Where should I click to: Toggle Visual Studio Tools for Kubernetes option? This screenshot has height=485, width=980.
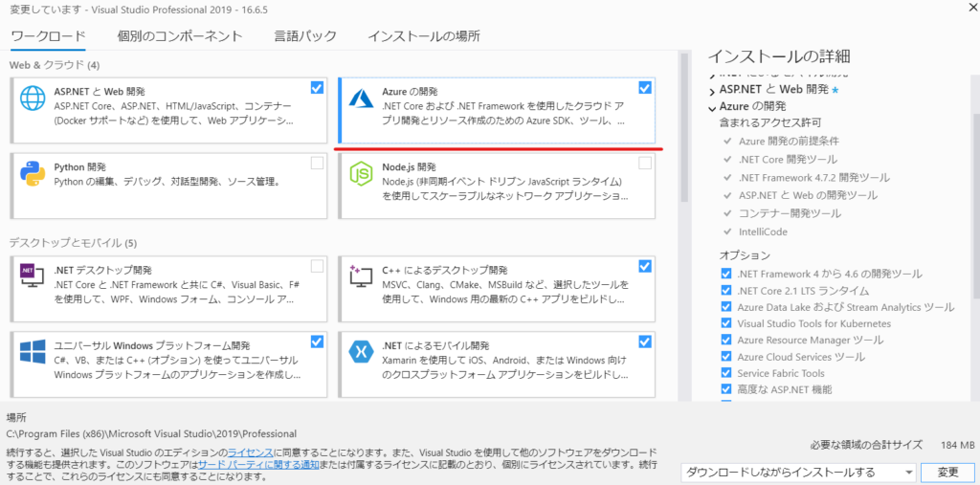click(x=725, y=323)
